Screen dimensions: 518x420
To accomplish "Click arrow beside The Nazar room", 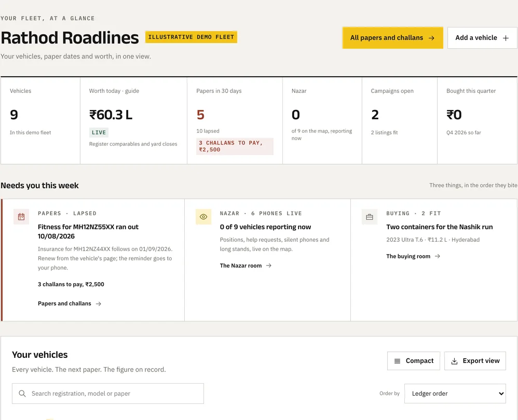I will (x=268, y=265).
